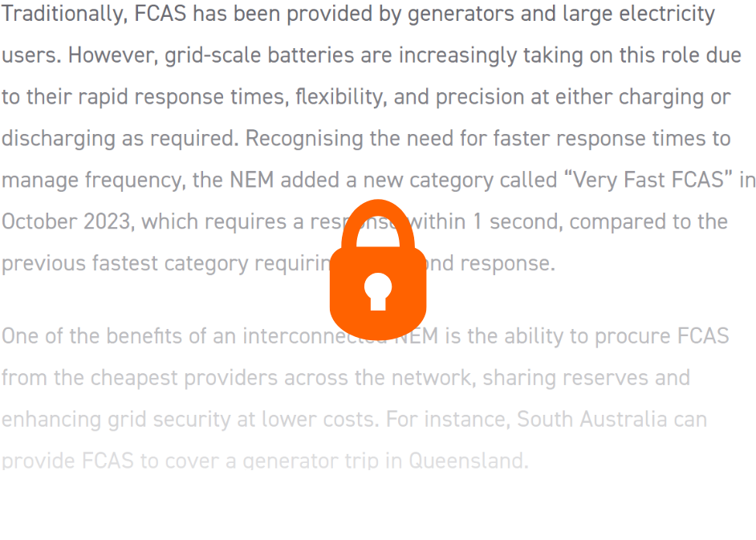The image size is (756, 540).
Task: Click the word "Traditionally" in the first line
Action: point(57,14)
